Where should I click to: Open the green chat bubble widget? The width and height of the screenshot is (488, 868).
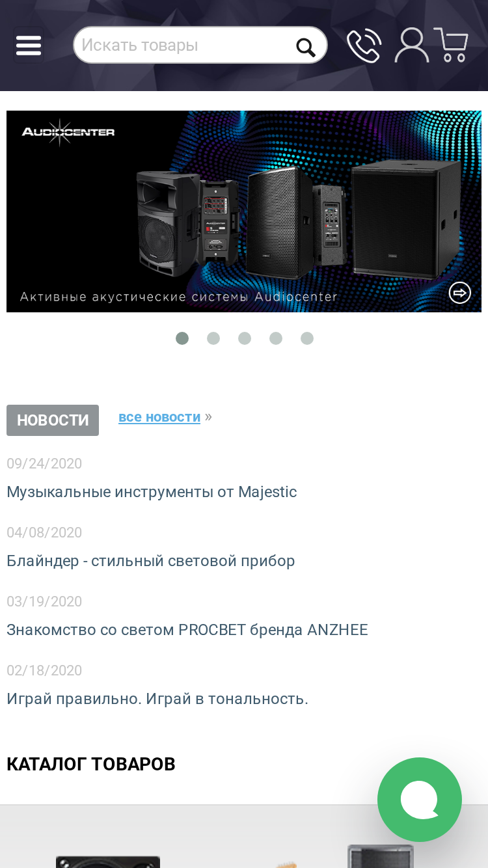coord(420,800)
